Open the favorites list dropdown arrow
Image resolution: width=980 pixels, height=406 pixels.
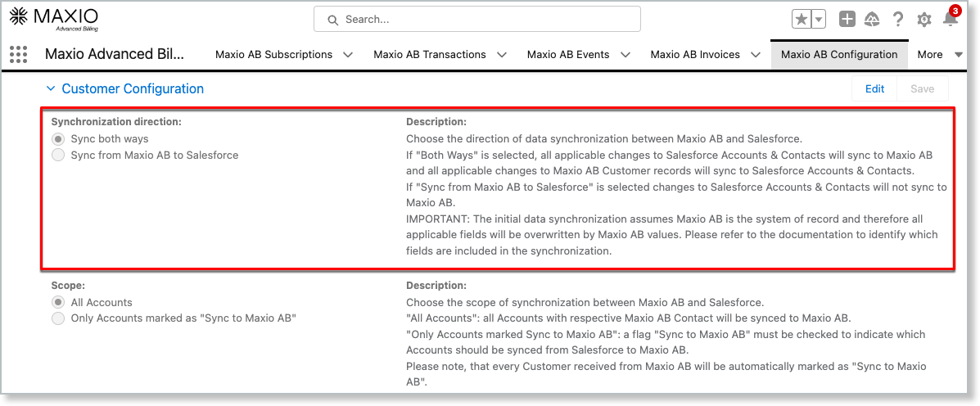[x=818, y=20]
